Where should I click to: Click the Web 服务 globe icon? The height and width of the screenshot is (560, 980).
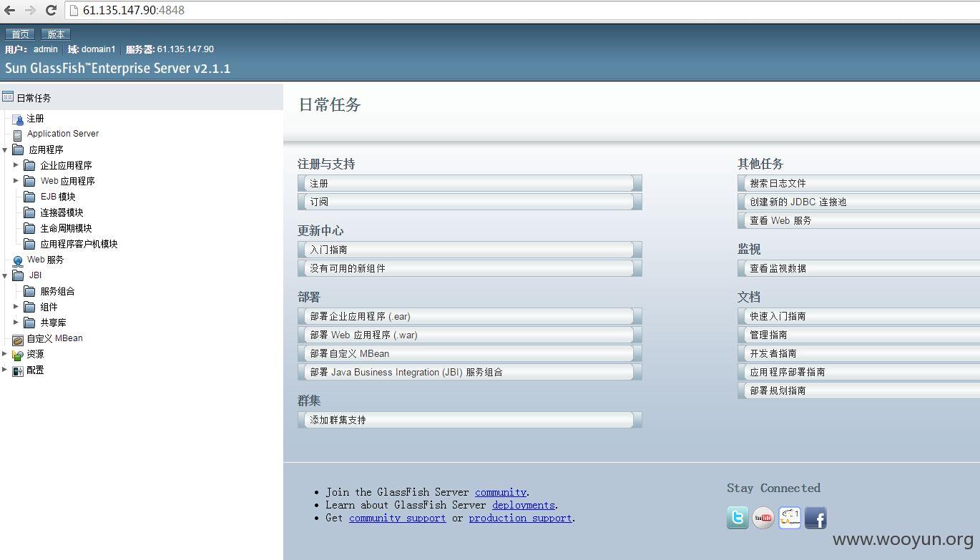click(x=18, y=260)
